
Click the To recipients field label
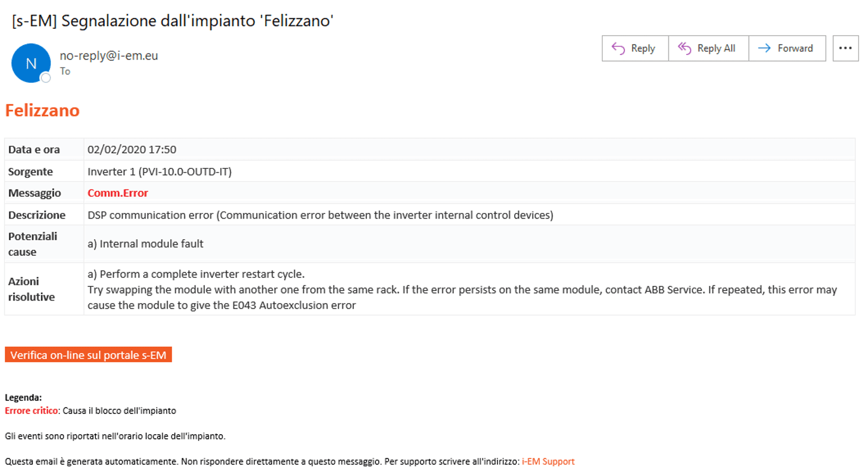[65, 71]
